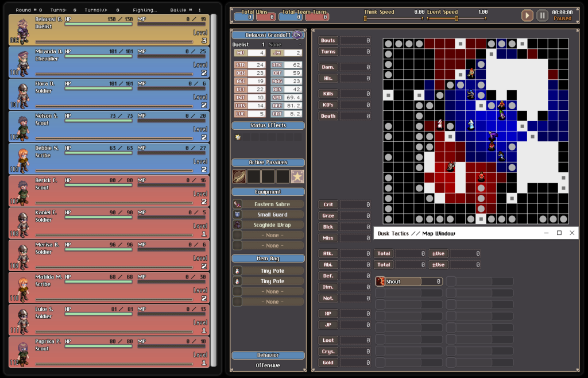
Task: Click the Eastern Sabre weapon icon
Action: pyautogui.click(x=237, y=204)
